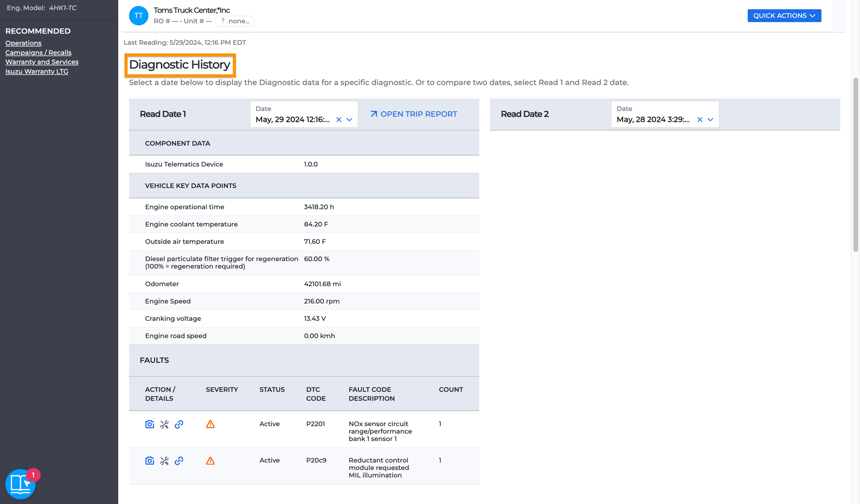Open repair tools icon for P20c9 fault

point(164,461)
